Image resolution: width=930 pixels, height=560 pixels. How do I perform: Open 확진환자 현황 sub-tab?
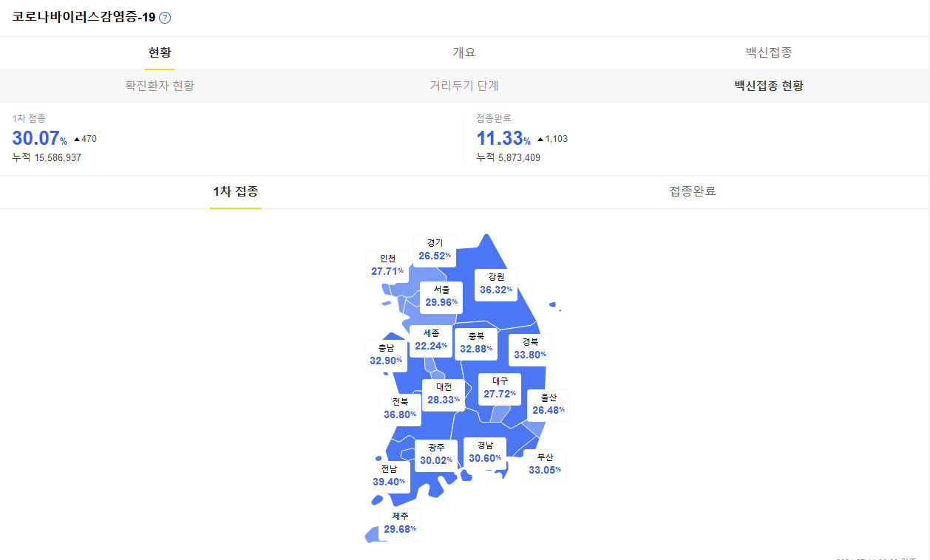coord(160,86)
